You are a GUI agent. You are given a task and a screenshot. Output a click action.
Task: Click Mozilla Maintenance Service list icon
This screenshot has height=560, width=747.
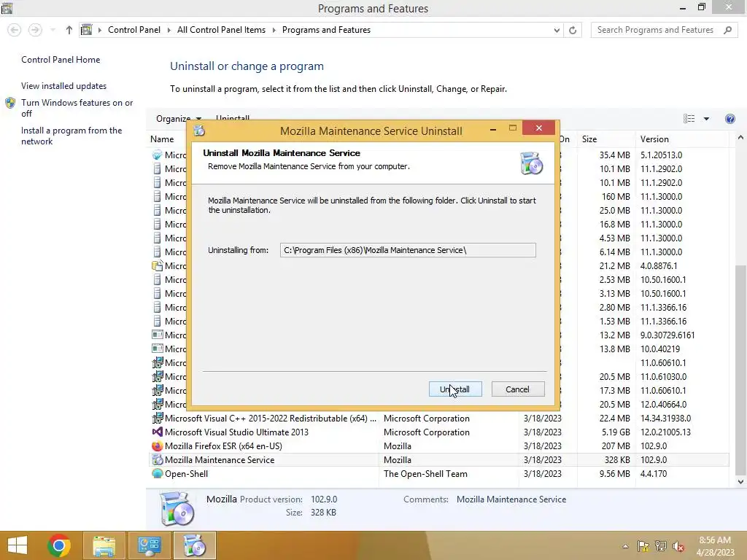pos(158,460)
